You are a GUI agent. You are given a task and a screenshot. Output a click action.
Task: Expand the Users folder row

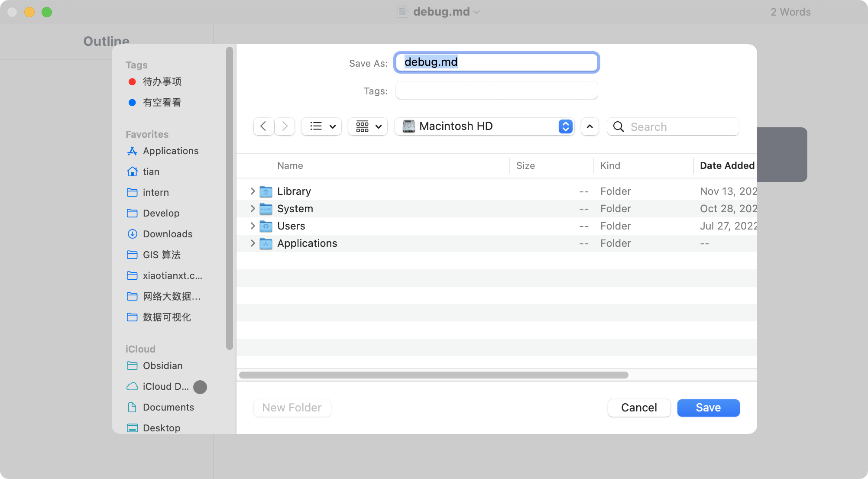(x=253, y=226)
